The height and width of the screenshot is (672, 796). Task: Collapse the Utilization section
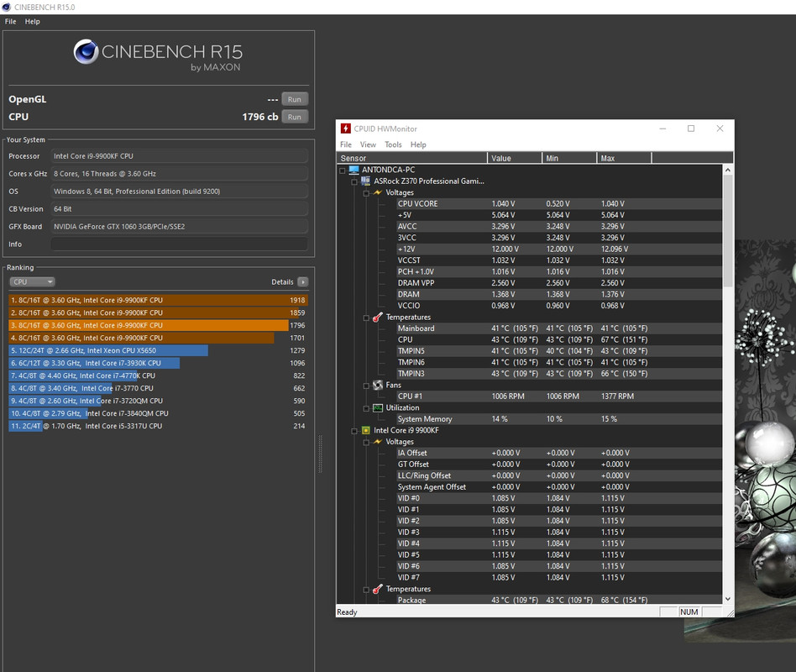pyautogui.click(x=366, y=408)
